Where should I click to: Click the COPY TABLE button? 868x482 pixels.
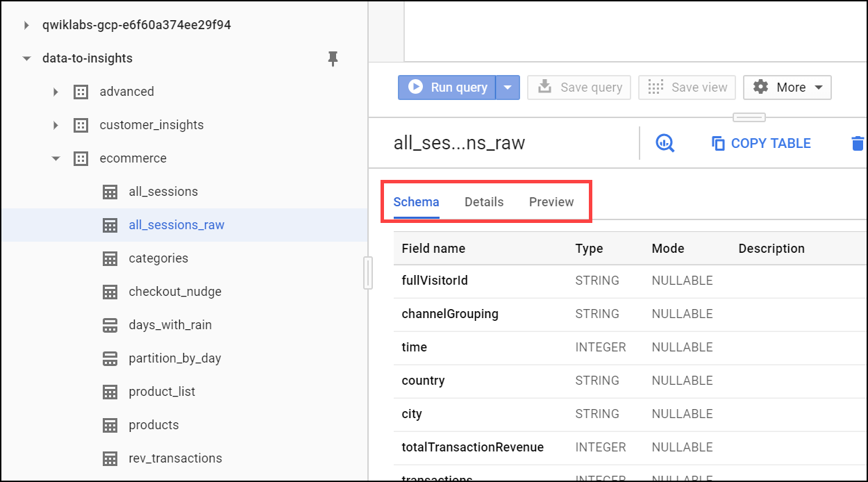[761, 144]
